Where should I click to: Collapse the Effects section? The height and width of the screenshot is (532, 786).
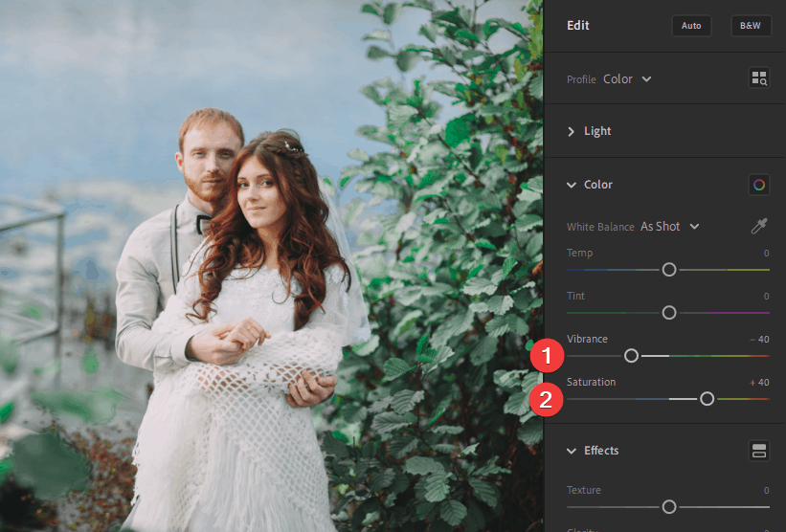593,451
